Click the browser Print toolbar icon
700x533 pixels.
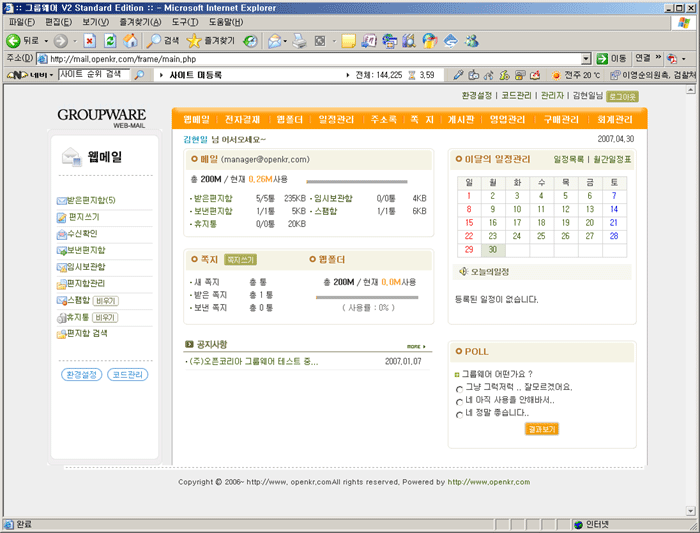(297, 41)
